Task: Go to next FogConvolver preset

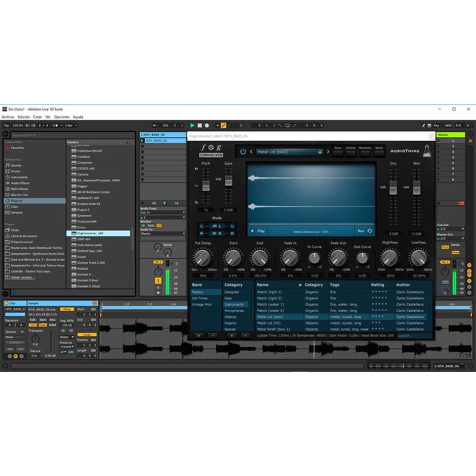Action: tap(328, 152)
